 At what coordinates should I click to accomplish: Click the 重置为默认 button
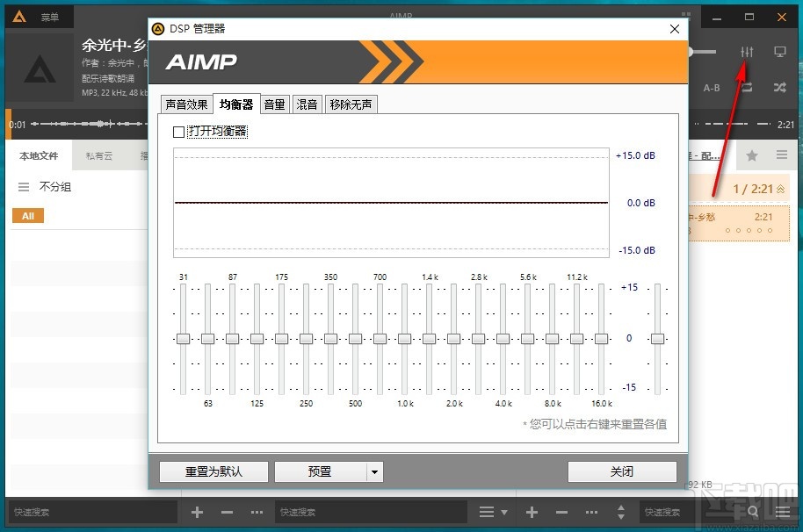point(213,471)
